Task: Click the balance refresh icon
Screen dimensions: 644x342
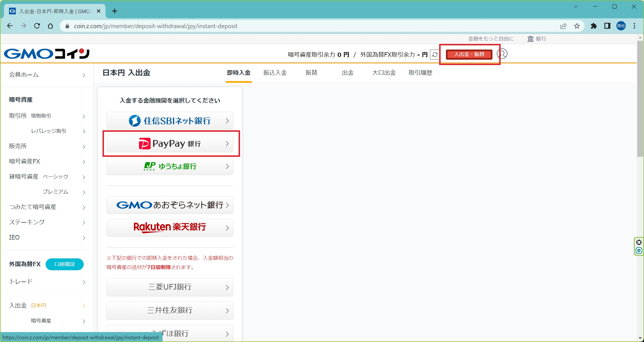Action: (435, 55)
